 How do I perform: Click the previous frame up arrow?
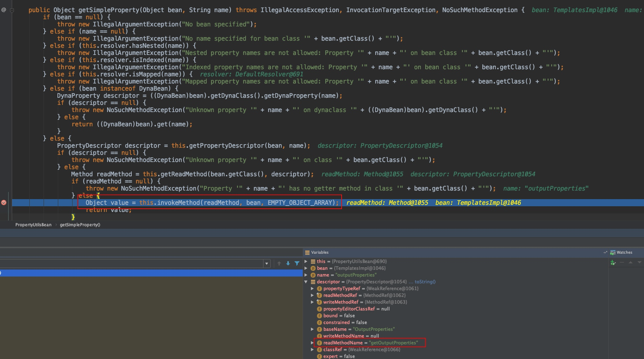point(279,263)
